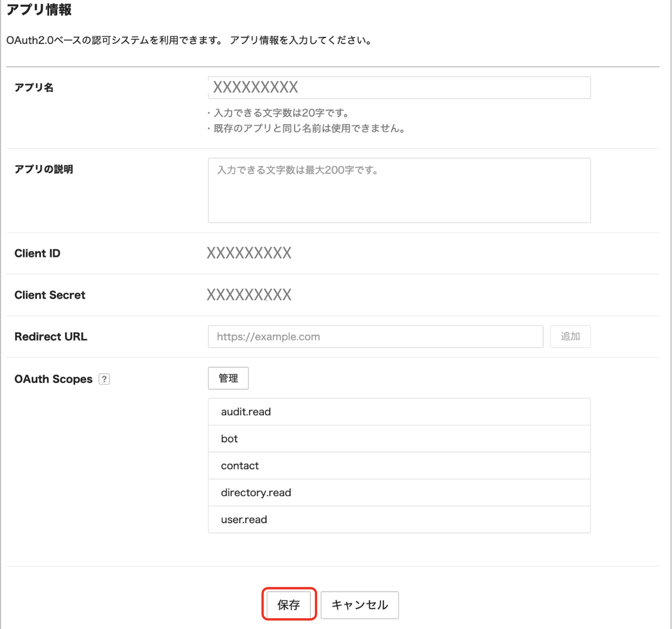Select the audit.read scope row
Viewport: 672px width, 629px height.
[399, 412]
